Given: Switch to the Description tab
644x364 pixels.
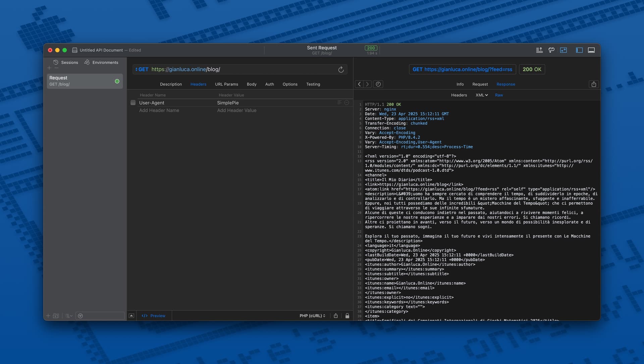Looking at the screenshot, I should tap(171, 84).
